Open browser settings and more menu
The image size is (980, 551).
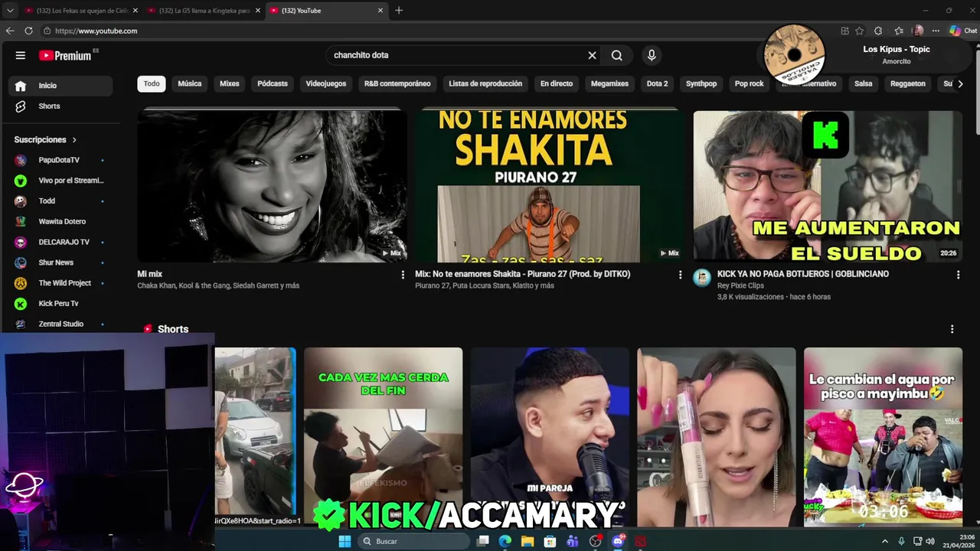pos(936,31)
